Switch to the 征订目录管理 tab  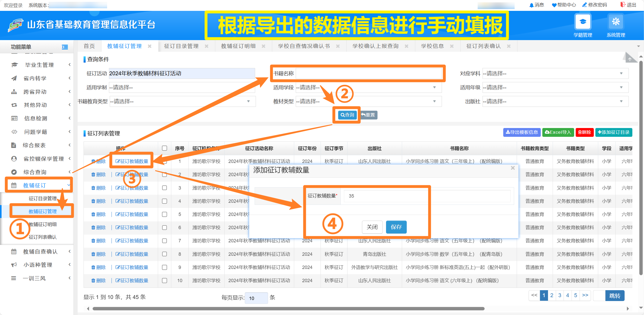point(181,46)
